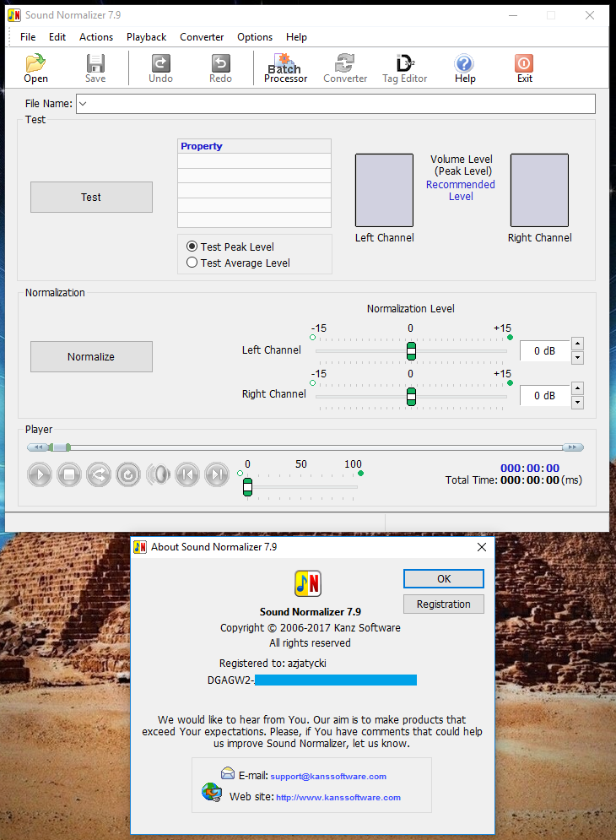Screen dimensions: 616x840
Task: Click the Save toolbar icon
Action: pos(95,68)
